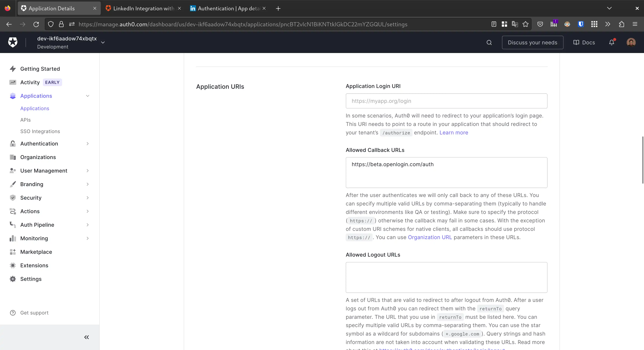Image resolution: width=644 pixels, height=350 pixels.
Task: Open the user avatar profile menu
Action: click(x=631, y=42)
